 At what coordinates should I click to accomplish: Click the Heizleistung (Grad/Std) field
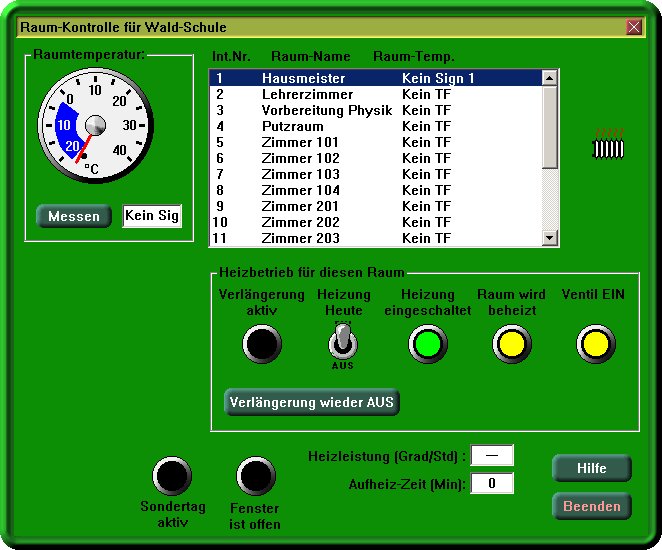492,456
